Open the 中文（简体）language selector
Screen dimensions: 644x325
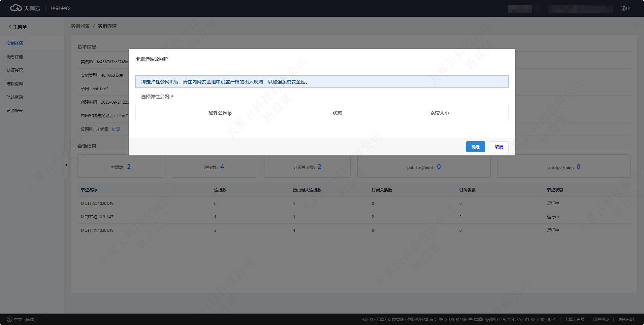25,319
